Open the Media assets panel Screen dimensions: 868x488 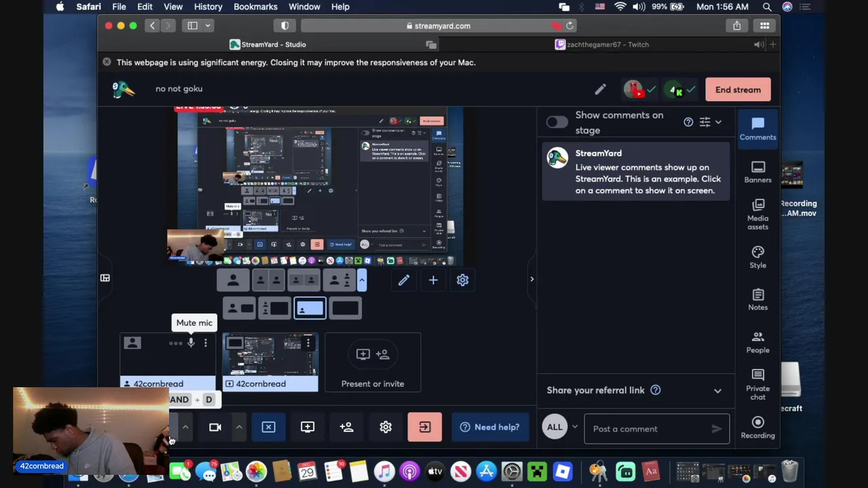[x=757, y=214]
